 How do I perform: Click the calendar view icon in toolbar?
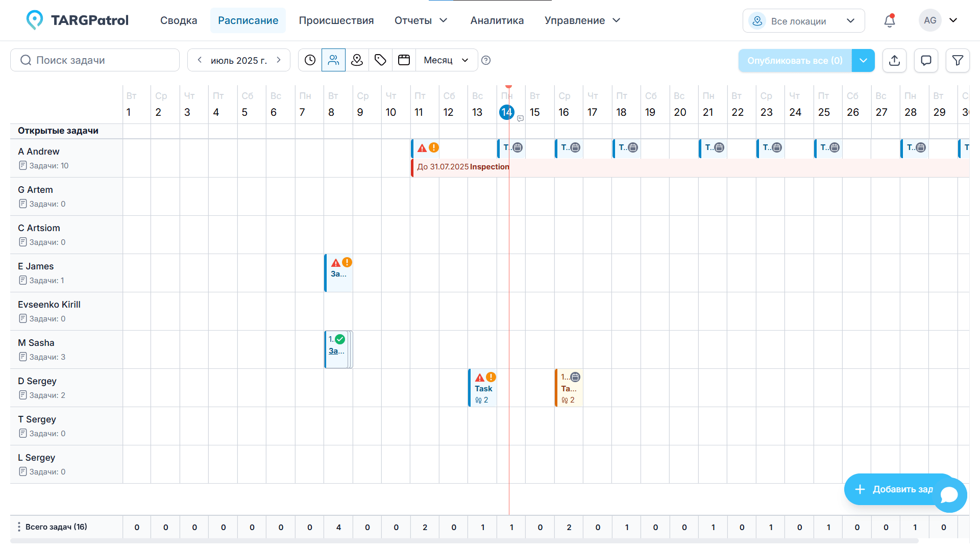[404, 60]
